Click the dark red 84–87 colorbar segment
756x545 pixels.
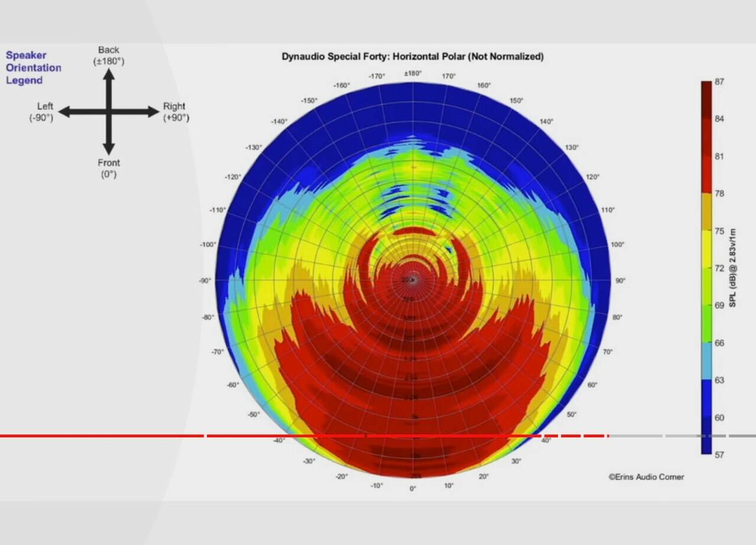[706, 100]
